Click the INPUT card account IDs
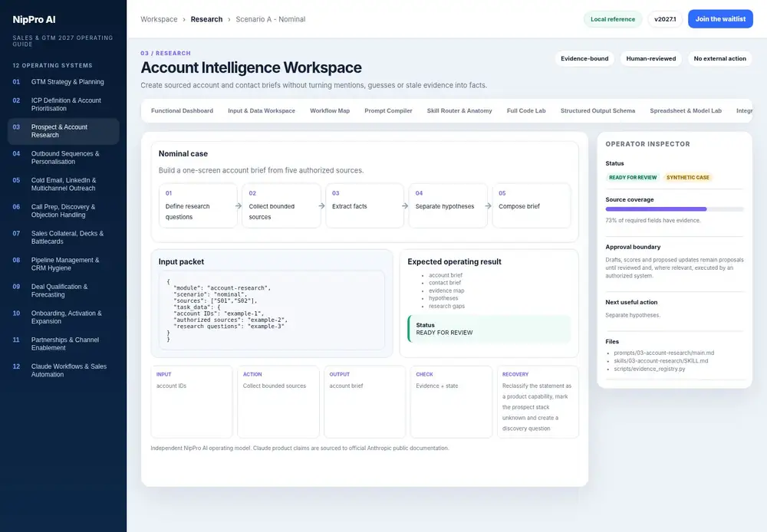 [x=192, y=402]
